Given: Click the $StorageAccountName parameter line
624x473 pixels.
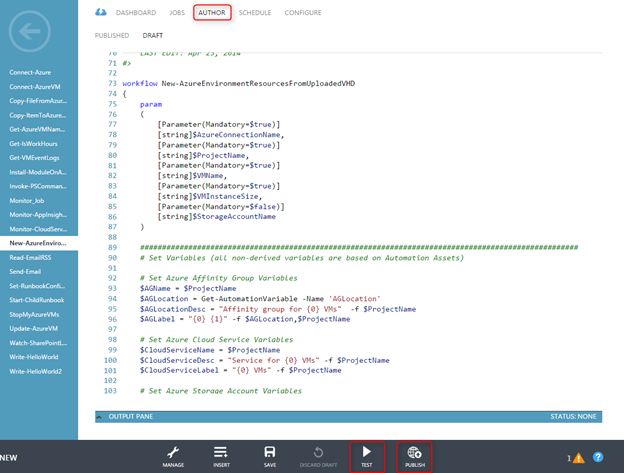Looking at the screenshot, I should (216, 217).
